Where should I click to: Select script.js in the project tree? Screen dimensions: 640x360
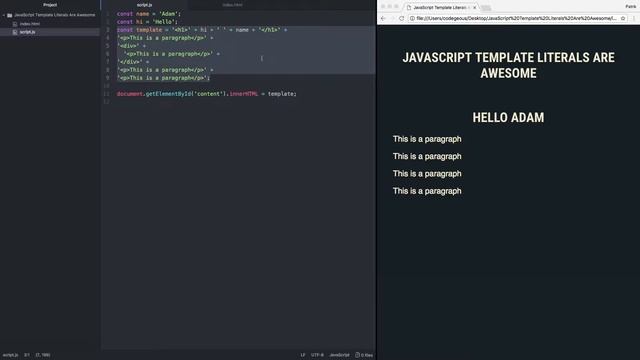(27, 32)
